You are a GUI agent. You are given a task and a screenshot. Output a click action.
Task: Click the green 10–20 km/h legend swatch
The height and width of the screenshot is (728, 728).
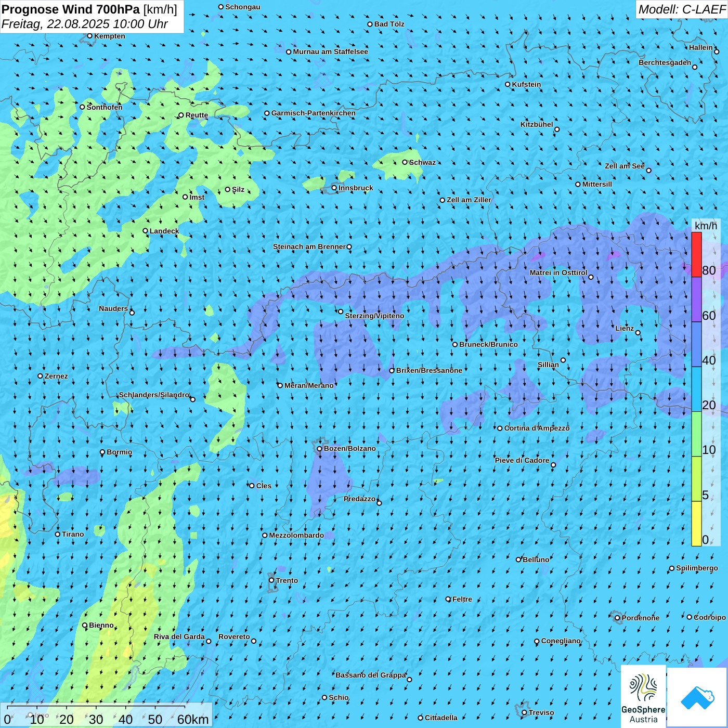pyautogui.click(x=696, y=434)
